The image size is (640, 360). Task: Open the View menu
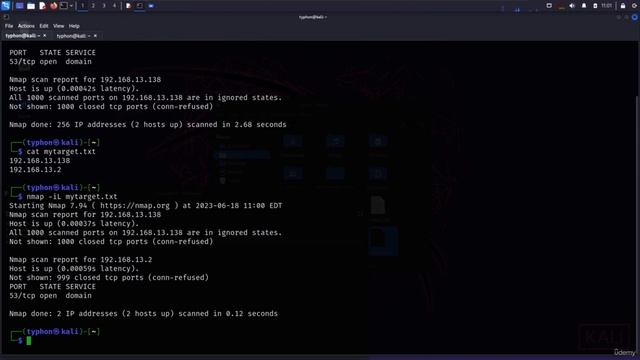point(58,26)
